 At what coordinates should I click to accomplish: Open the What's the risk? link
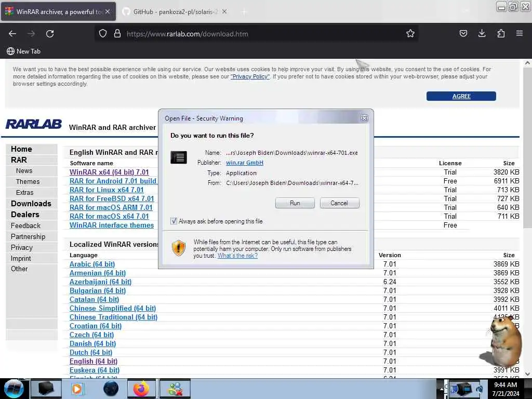tap(237, 256)
